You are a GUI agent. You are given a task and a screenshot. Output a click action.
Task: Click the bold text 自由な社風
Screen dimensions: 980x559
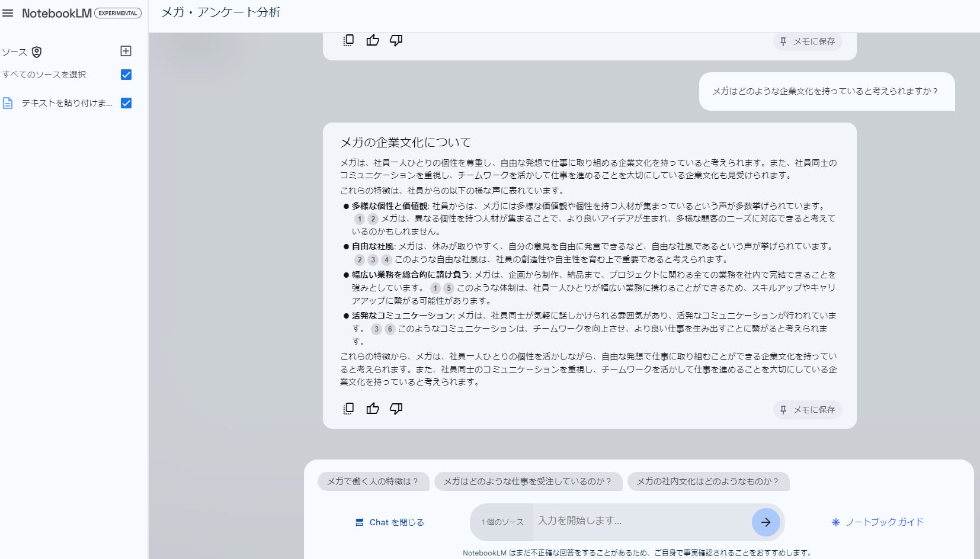pyautogui.click(x=373, y=246)
